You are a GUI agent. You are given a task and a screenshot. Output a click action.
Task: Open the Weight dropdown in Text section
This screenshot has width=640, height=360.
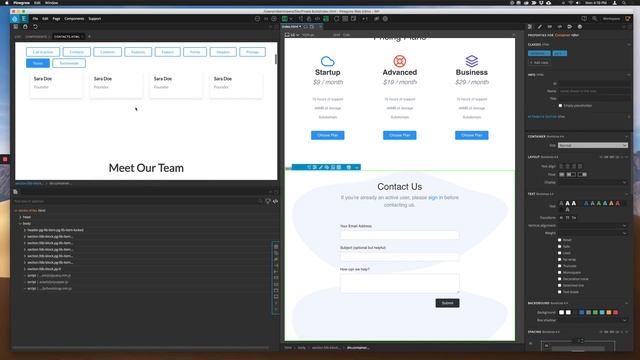tap(592, 233)
